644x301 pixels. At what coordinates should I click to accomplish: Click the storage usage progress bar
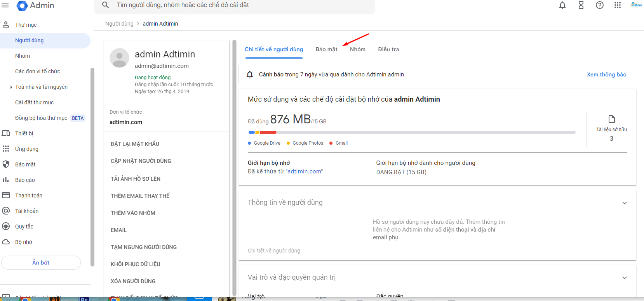coord(412,132)
